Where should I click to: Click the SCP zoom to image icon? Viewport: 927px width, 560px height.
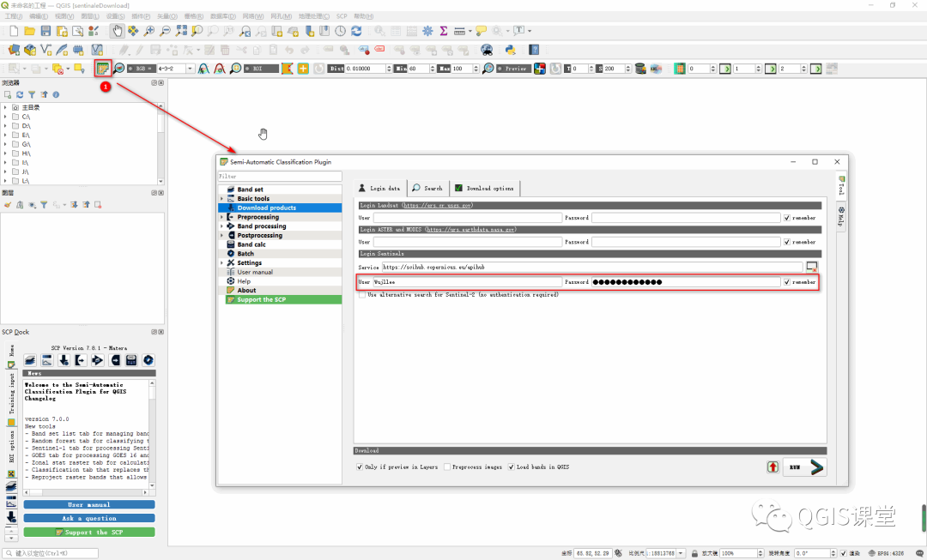point(118,69)
